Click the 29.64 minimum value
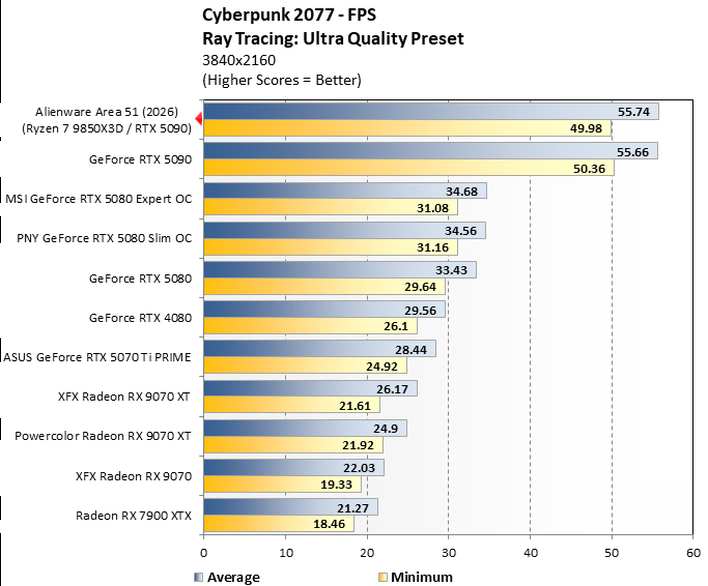 [420, 287]
